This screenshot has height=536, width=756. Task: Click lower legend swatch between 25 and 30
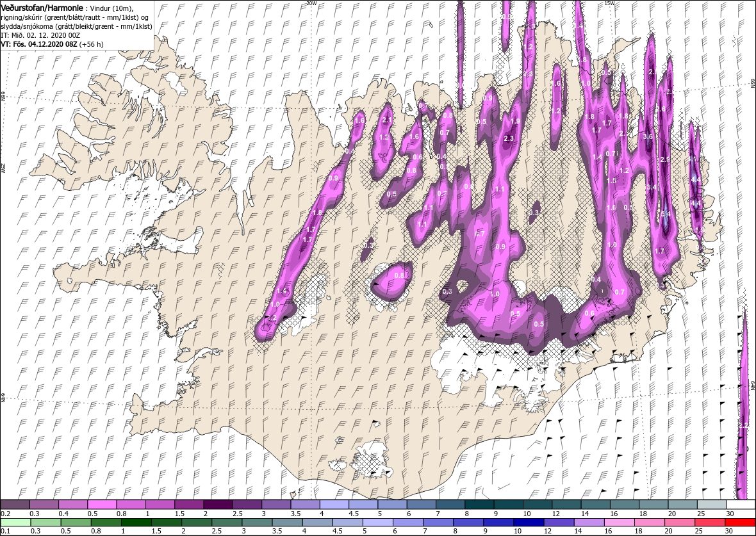[x=709, y=523]
